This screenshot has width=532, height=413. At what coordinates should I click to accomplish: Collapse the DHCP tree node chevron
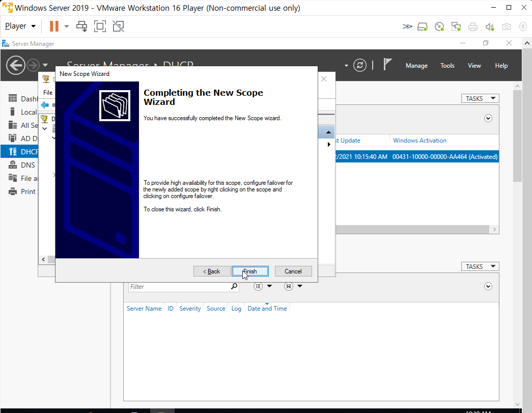44,129
